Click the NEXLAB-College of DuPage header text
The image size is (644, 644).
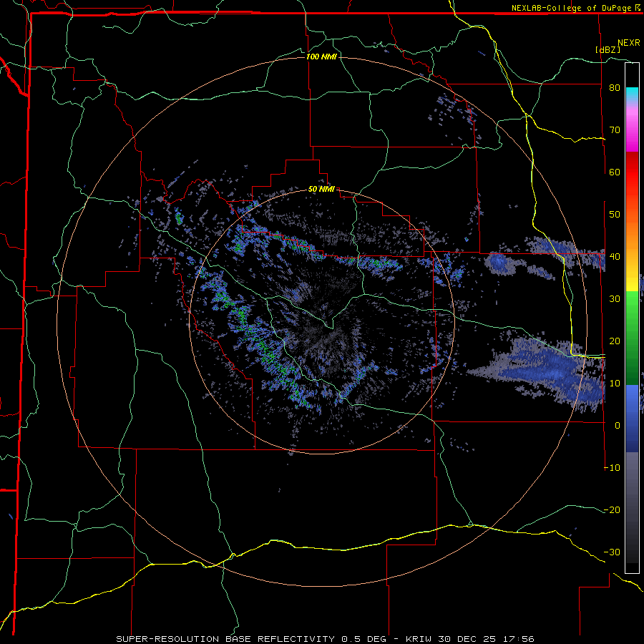(572, 8)
